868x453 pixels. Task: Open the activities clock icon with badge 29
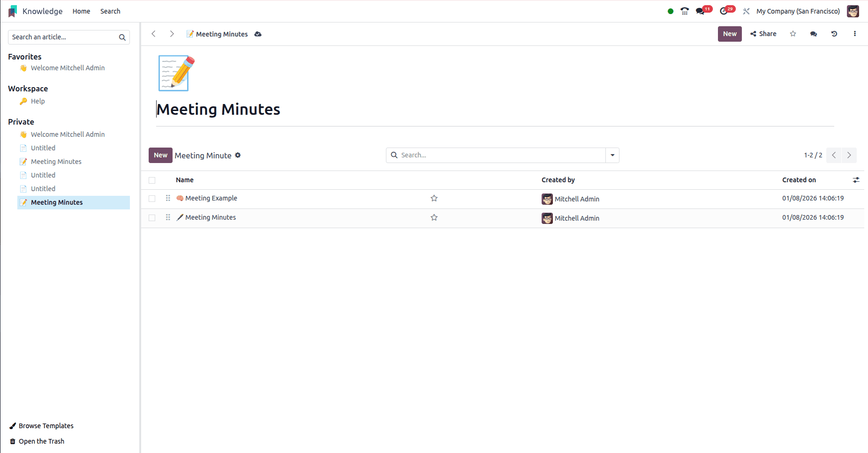724,11
